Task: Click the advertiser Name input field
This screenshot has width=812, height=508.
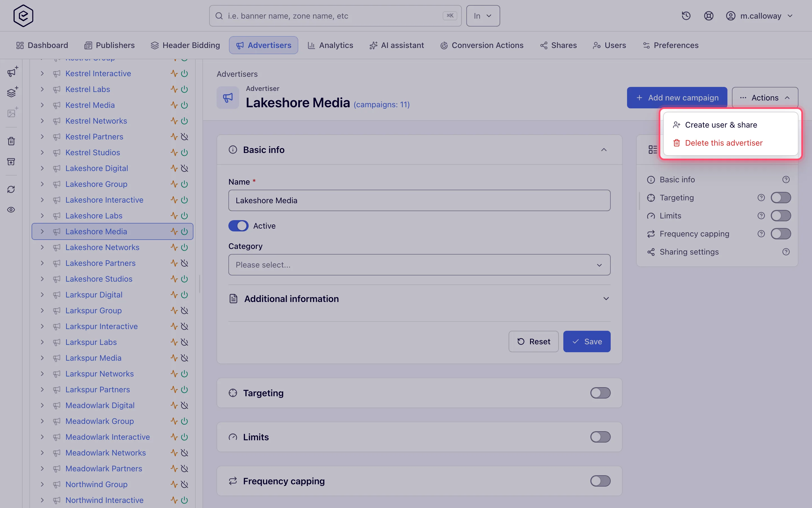Action: click(x=419, y=200)
